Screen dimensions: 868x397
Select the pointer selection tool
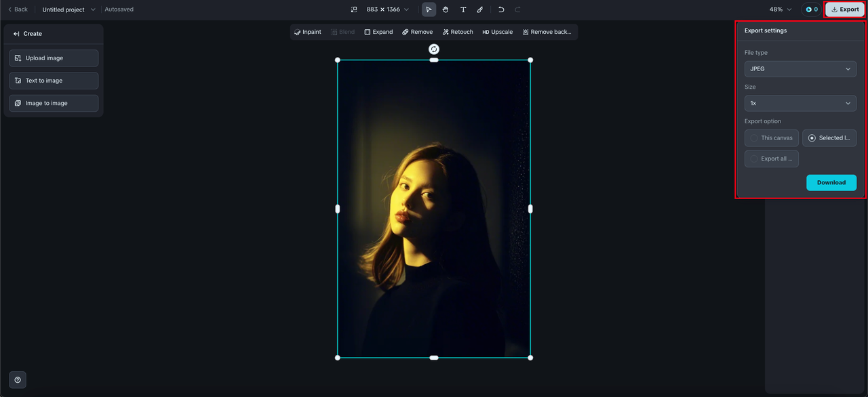point(429,9)
